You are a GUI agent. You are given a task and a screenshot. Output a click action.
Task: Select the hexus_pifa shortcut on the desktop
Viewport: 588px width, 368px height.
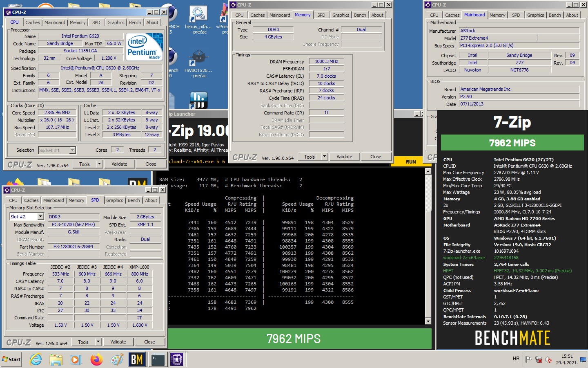tap(198, 20)
